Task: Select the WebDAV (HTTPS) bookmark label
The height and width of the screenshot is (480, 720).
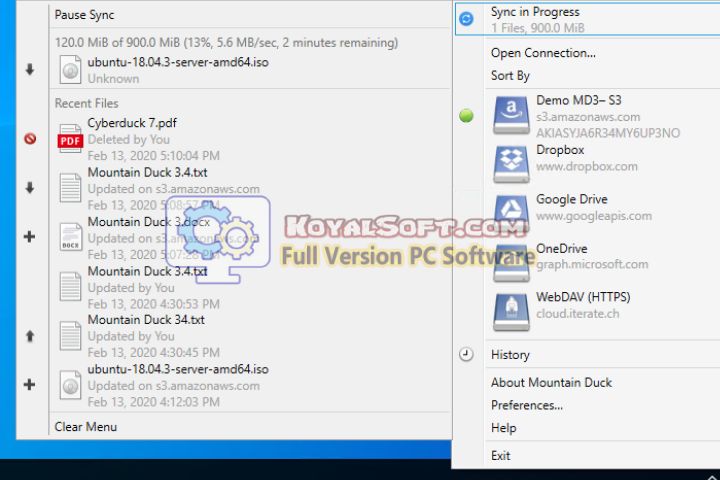Action: 583,297
